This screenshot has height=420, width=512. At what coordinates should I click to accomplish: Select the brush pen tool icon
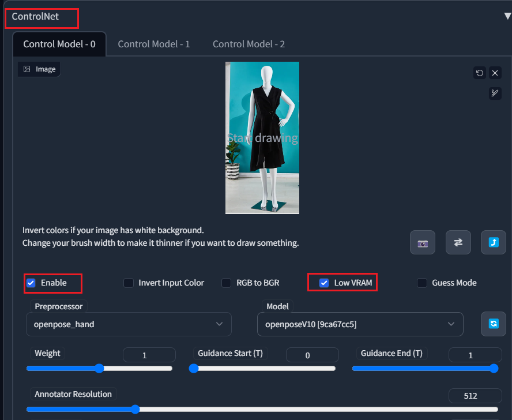[495, 93]
